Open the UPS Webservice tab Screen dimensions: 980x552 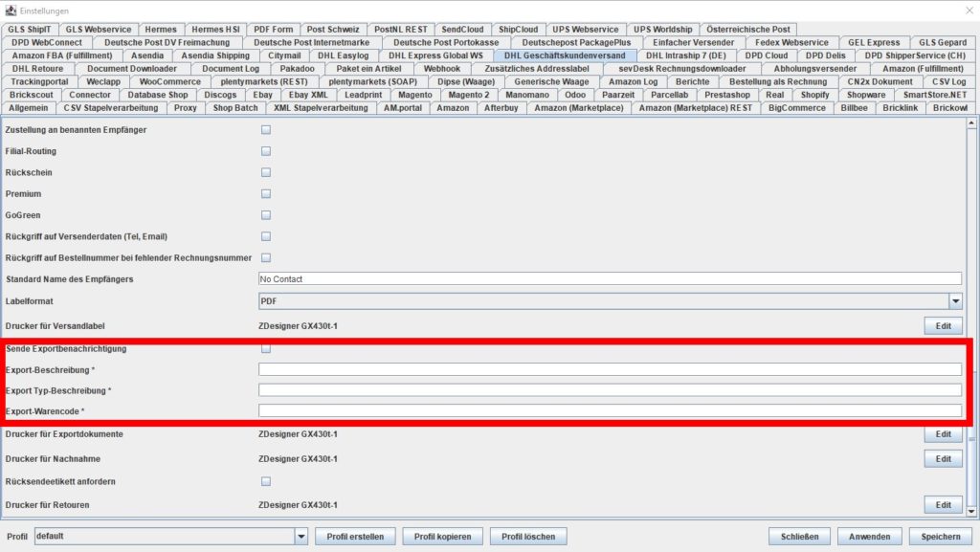(585, 30)
